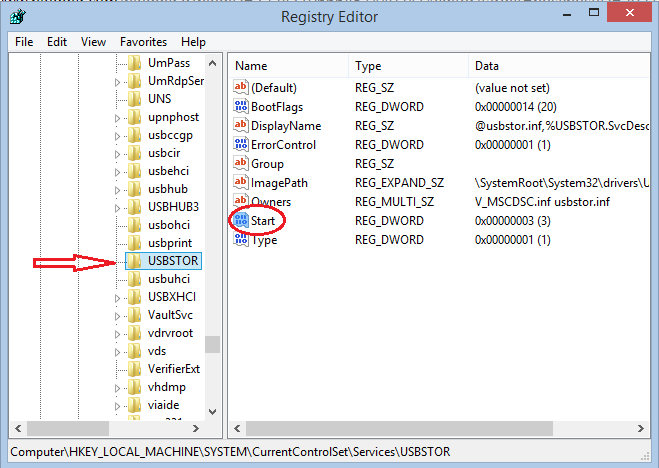Open the View menu
659x468 pixels.
click(93, 42)
